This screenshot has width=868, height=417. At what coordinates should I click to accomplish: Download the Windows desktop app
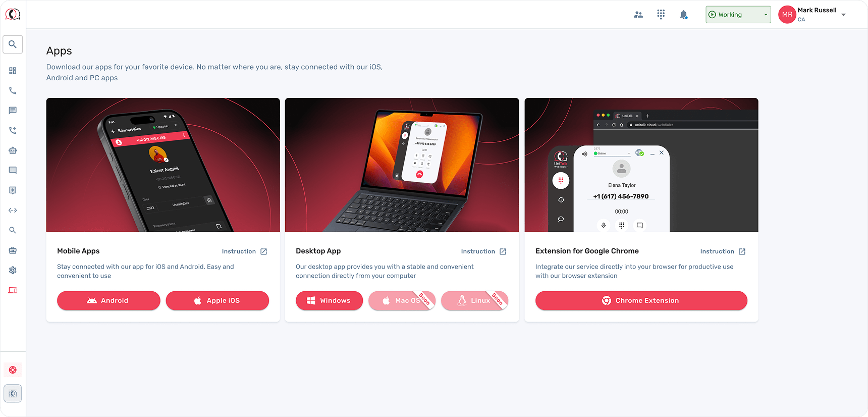click(329, 300)
